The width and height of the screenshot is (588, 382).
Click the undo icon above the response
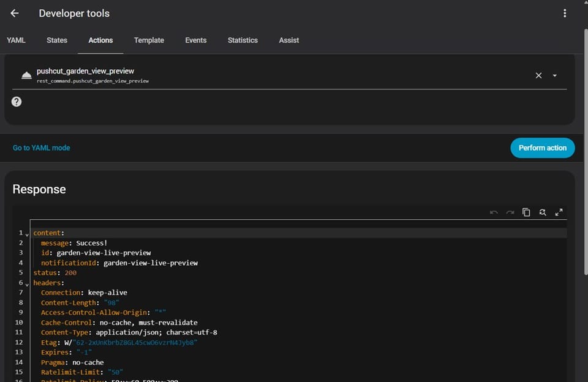(494, 212)
